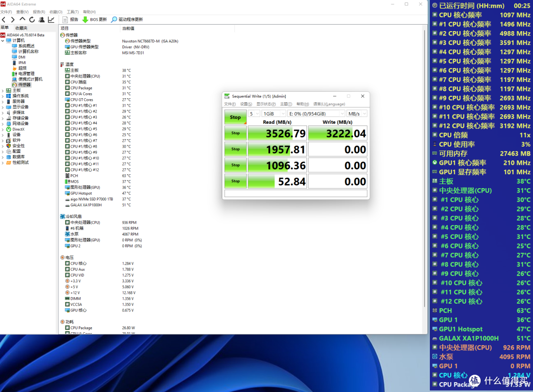Open the 报告 report toolbar button
Screen dimensions: 533x392
(71, 20)
